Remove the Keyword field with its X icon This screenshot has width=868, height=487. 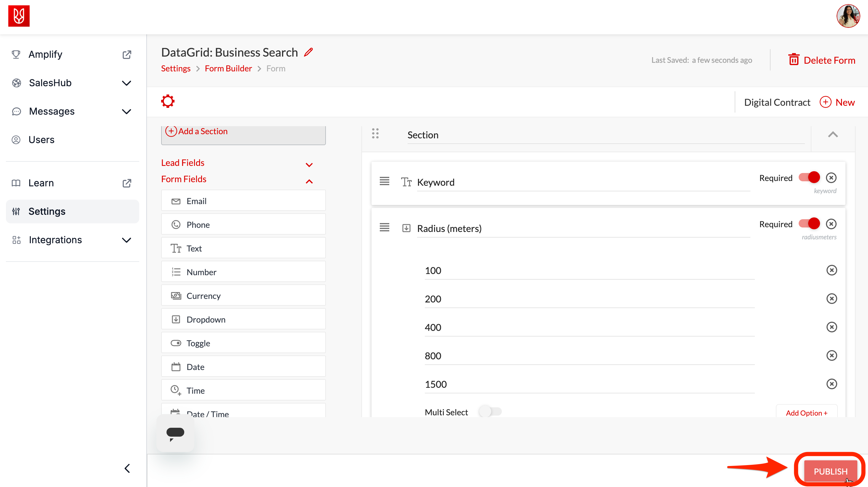[x=831, y=178]
